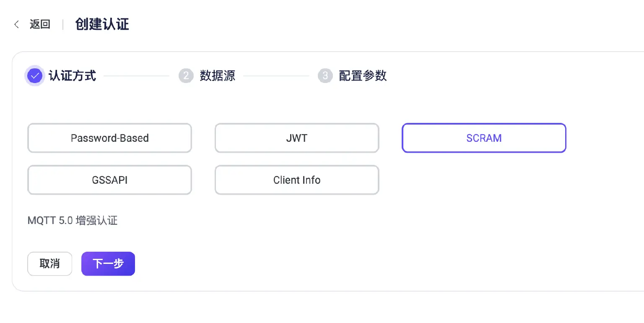Click the step 3 number circle

(325, 76)
